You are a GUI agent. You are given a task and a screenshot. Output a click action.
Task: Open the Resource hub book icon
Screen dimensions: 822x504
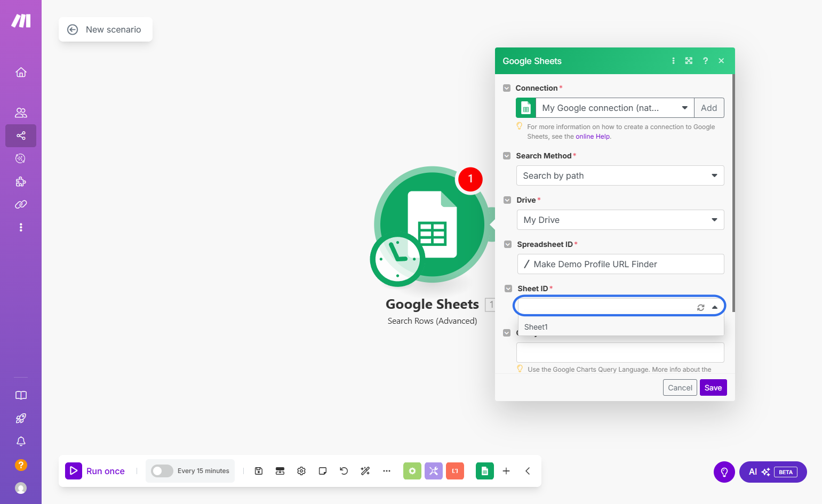(21, 395)
